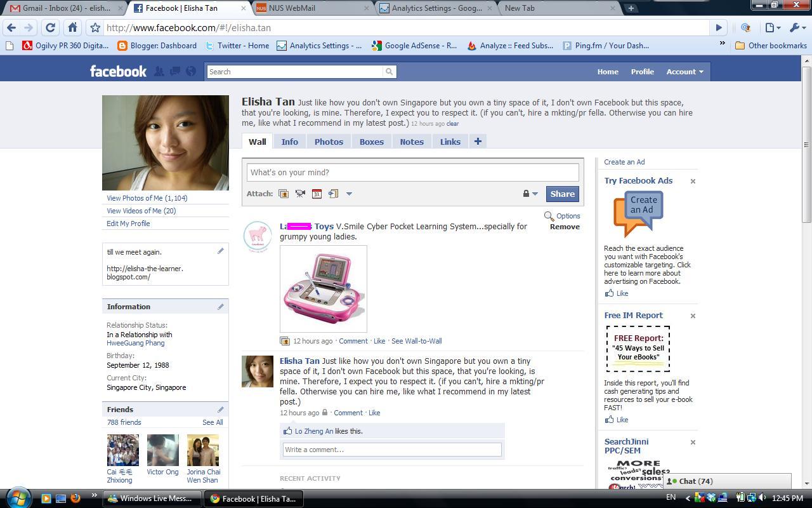
Task: Attach a link to the status
Action: pos(333,194)
